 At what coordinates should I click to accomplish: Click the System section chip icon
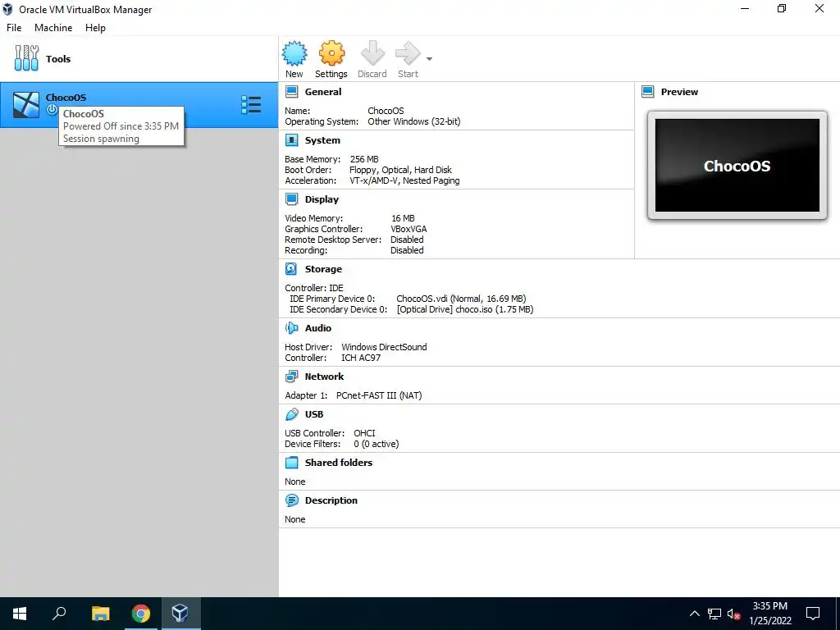tap(291, 140)
